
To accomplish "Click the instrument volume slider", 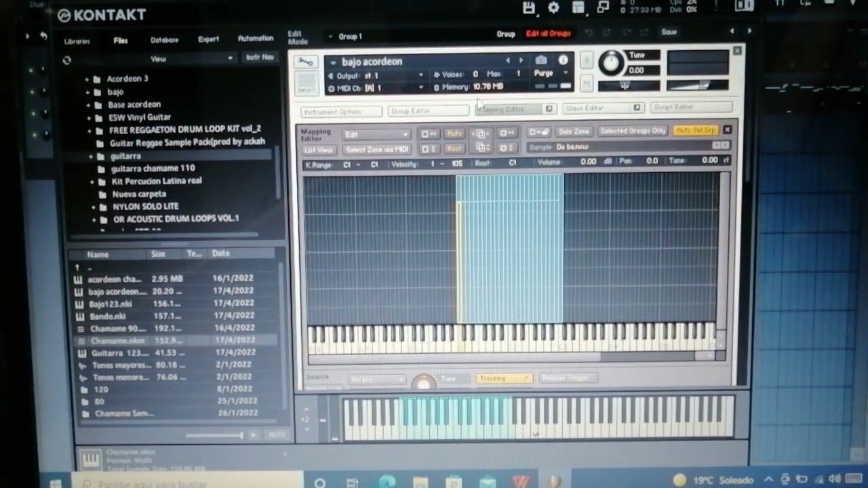I will (698, 85).
